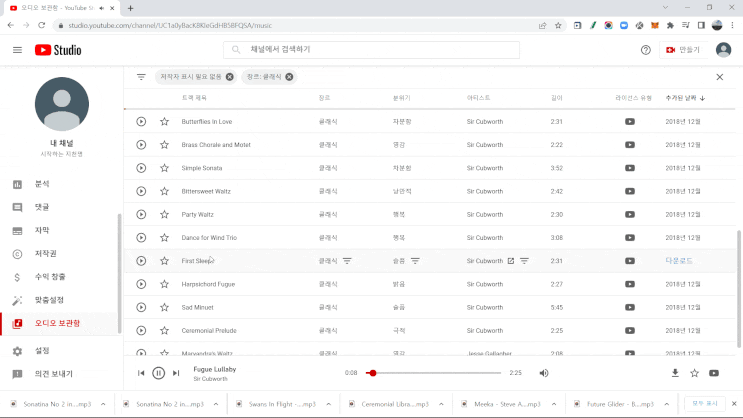Image resolution: width=743 pixels, height=418 pixels.
Task: Star the Harpsichord Fugue track
Action: 164,284
